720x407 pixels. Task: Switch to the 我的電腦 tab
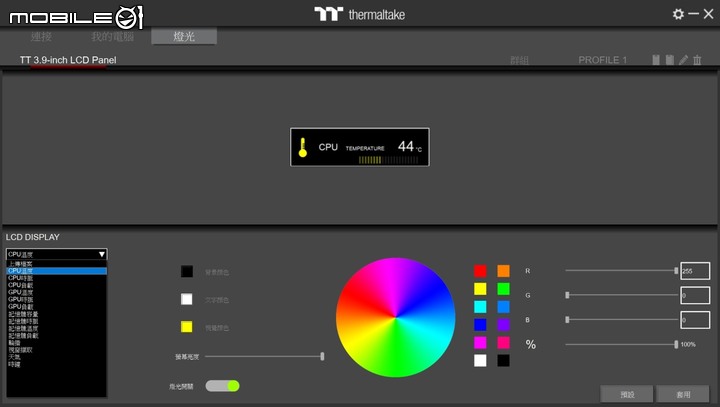(112, 36)
